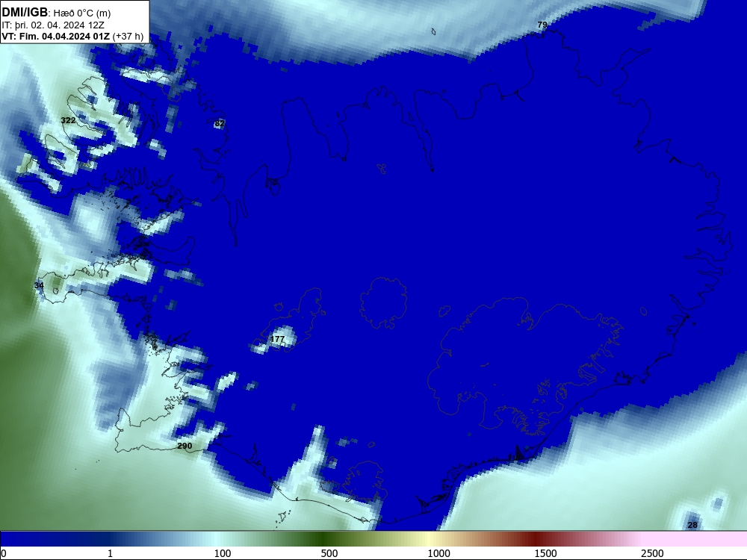
Task: Click the 2500 tick on the color scale
Action: click(652, 553)
